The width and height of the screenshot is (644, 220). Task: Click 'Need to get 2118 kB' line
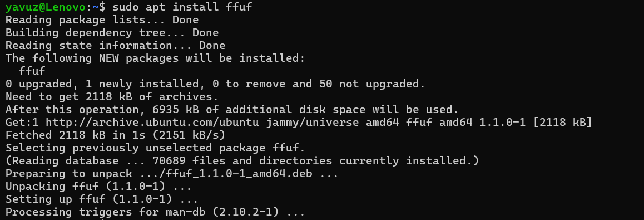112,97
